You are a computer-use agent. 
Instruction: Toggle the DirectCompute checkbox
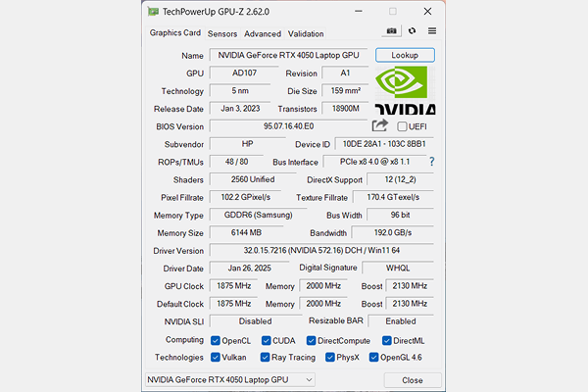click(311, 341)
